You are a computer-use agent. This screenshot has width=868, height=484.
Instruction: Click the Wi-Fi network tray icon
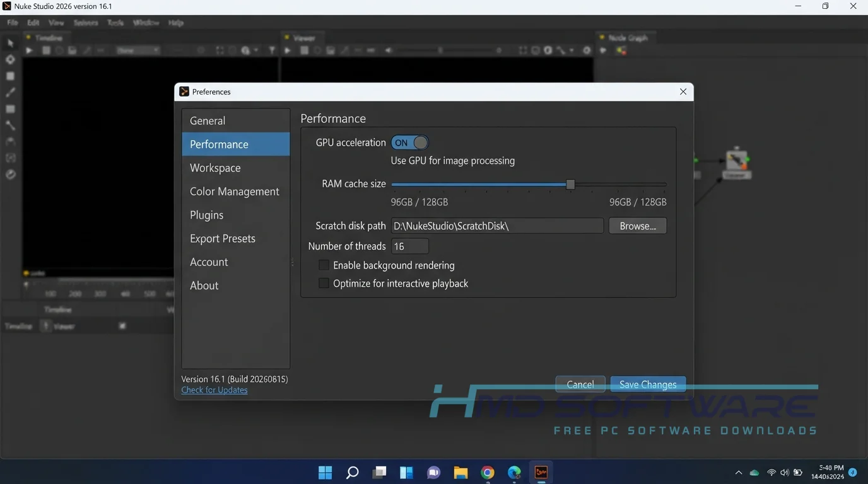click(771, 473)
